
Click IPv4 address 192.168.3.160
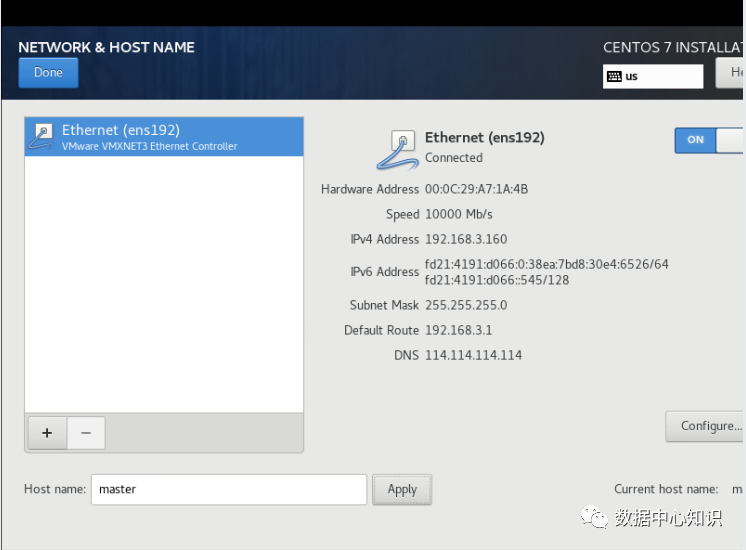[466, 239]
